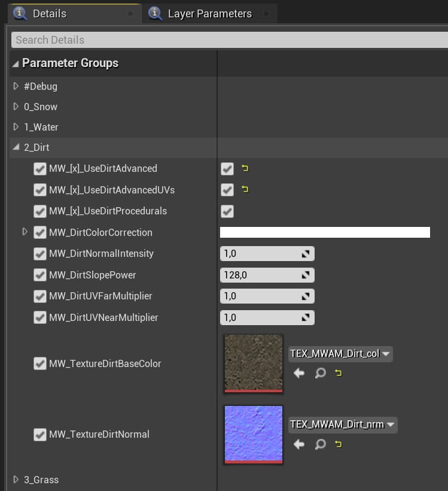Disable MW_DirtNormalIntensity parameter override checkbox
The width and height of the screenshot is (448, 491).
click(40, 254)
